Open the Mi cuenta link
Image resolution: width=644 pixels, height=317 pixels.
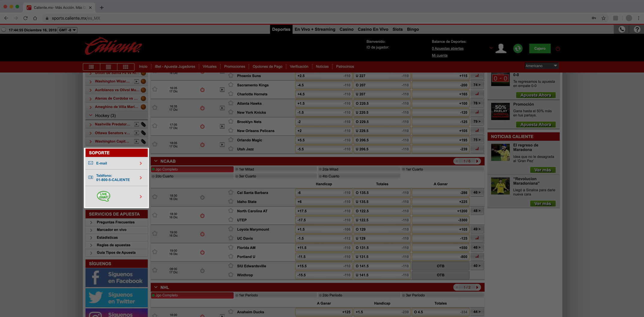click(440, 55)
